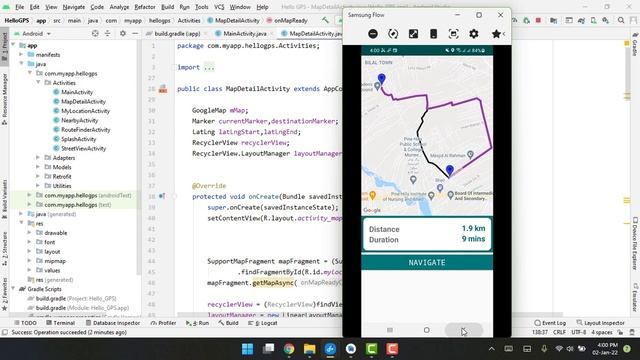Expand the Retrofit package
The image size is (640, 360).
38,176
